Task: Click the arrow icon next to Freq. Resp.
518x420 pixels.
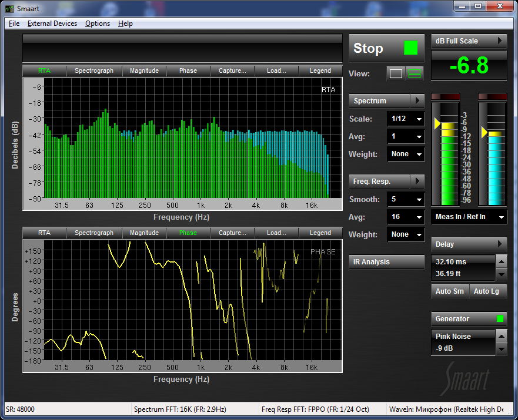Action: coord(417,181)
